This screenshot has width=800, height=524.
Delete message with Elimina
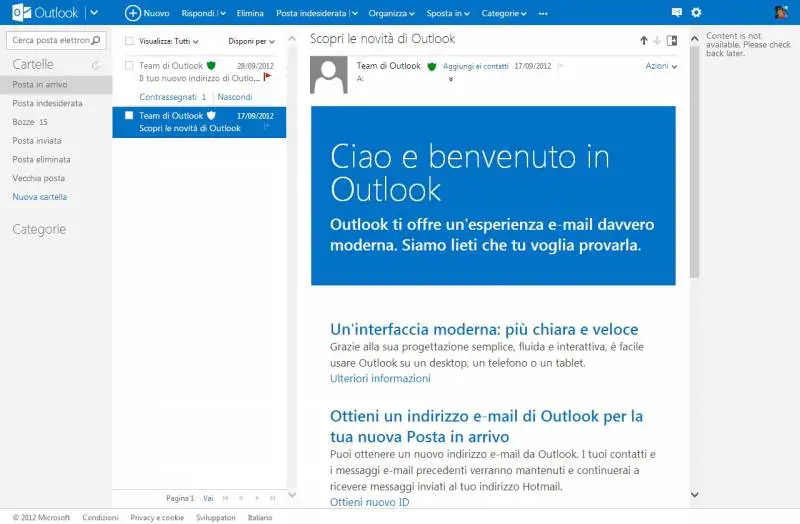click(250, 13)
